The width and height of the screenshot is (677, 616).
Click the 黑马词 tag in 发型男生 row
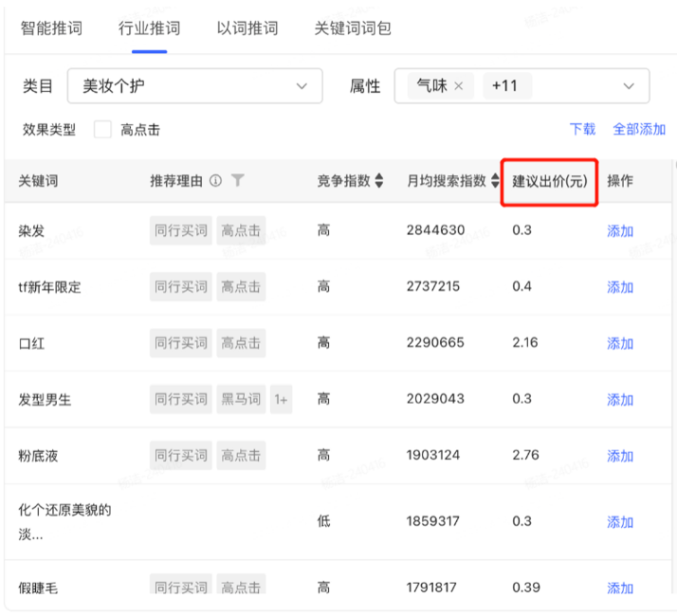[241, 399]
